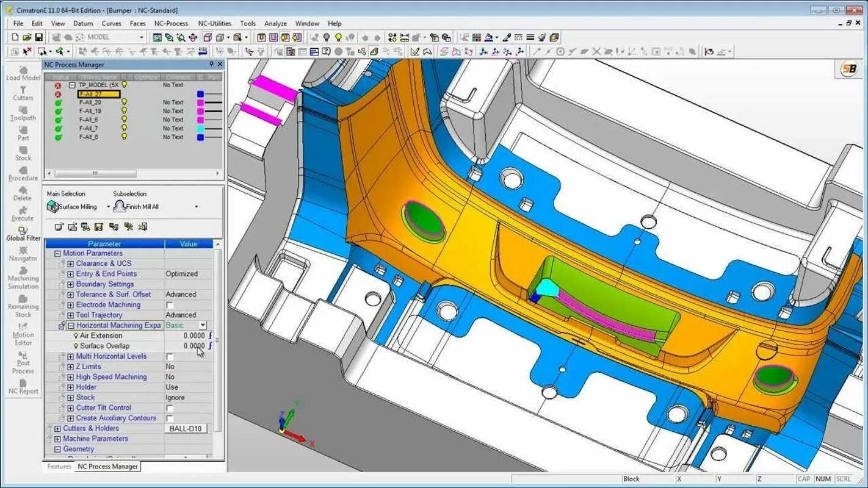
Task: Click the Delete sidebar icon
Action: (23, 193)
